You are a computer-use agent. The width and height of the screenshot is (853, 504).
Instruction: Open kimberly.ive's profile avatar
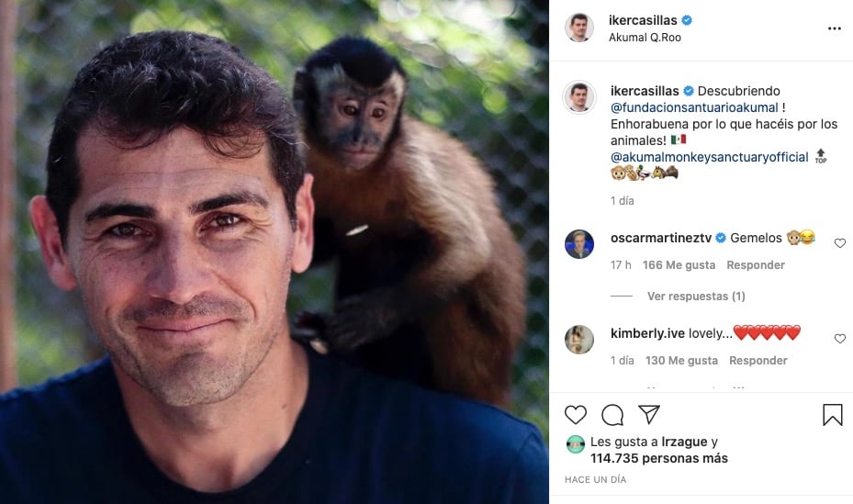[579, 340]
